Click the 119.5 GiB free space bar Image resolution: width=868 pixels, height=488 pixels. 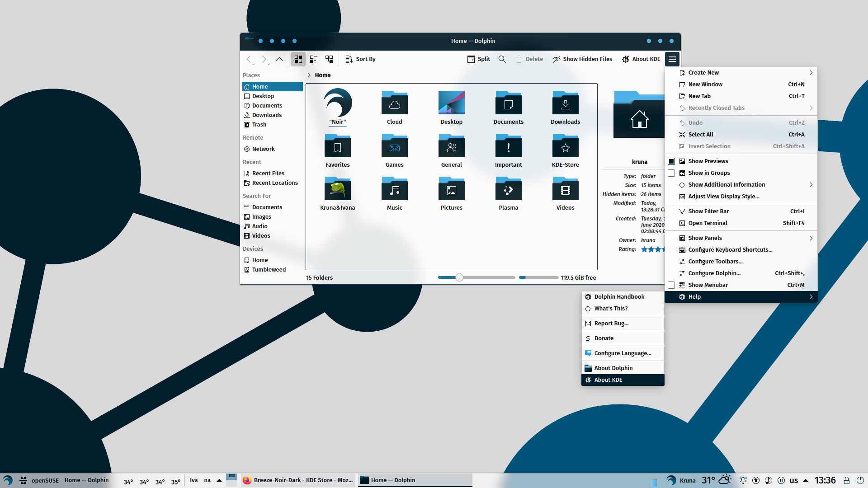click(x=538, y=278)
